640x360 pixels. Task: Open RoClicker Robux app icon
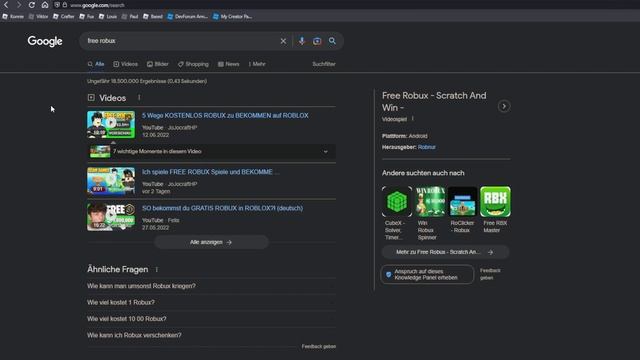coord(462,202)
